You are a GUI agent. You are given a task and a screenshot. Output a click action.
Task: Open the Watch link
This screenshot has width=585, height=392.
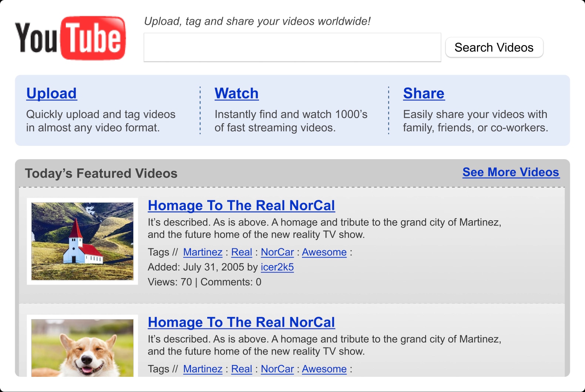[236, 93]
